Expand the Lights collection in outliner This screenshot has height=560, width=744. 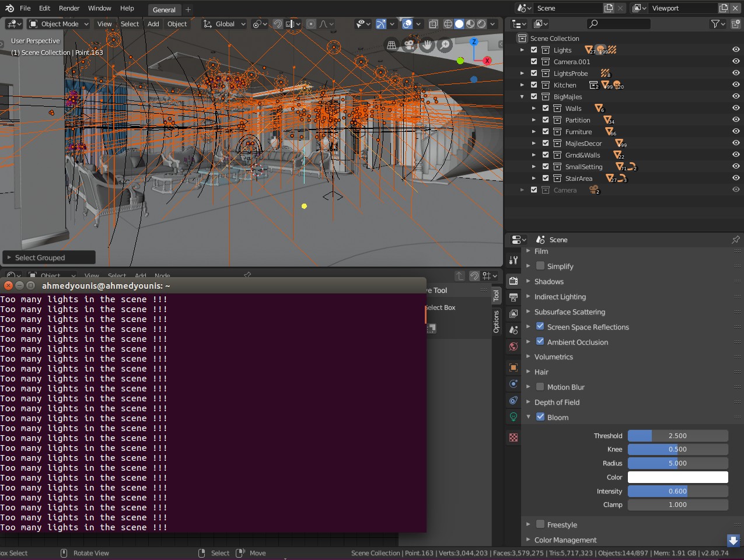point(522,50)
